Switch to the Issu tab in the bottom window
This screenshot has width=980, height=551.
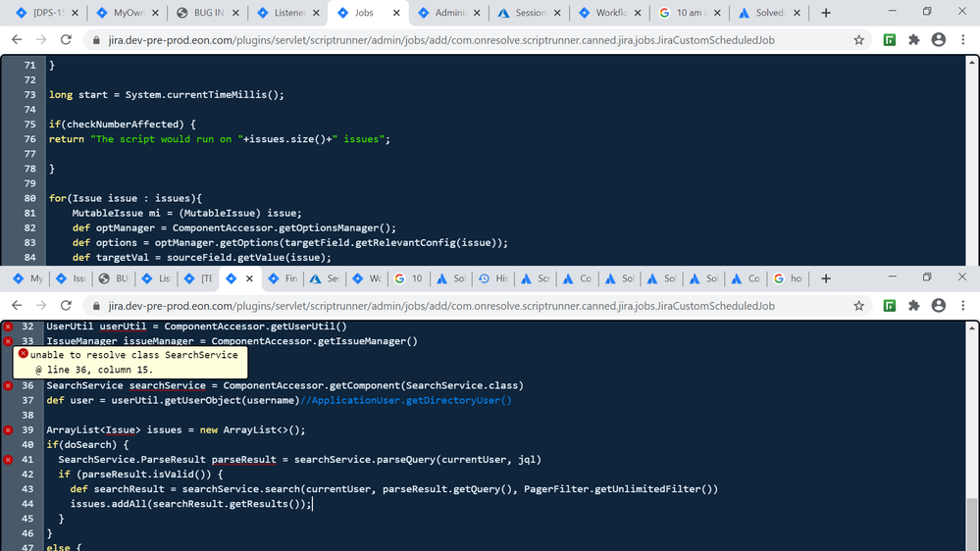pyautogui.click(x=71, y=278)
